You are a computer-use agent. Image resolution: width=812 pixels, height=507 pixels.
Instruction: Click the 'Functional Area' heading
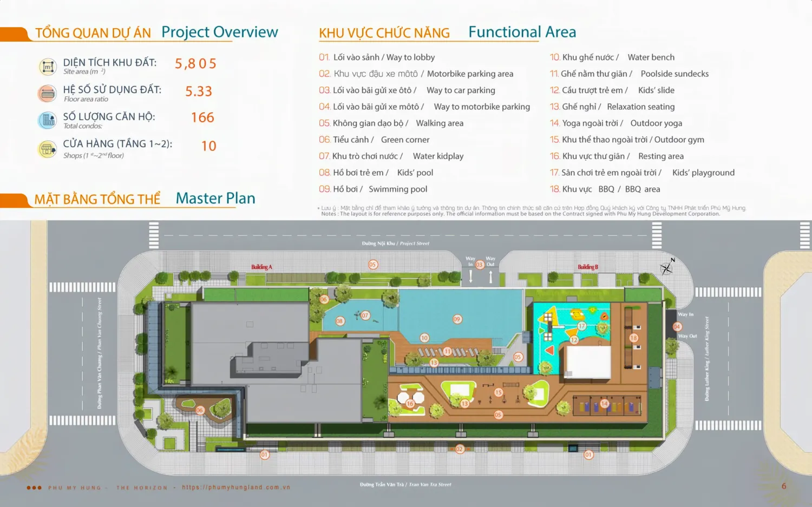[x=522, y=32]
